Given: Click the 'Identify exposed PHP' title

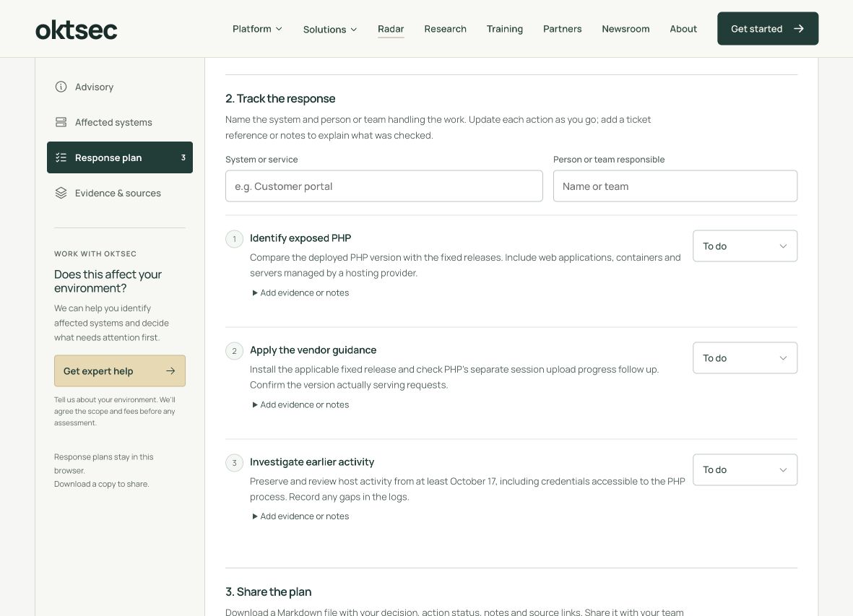Looking at the screenshot, I should [x=300, y=238].
